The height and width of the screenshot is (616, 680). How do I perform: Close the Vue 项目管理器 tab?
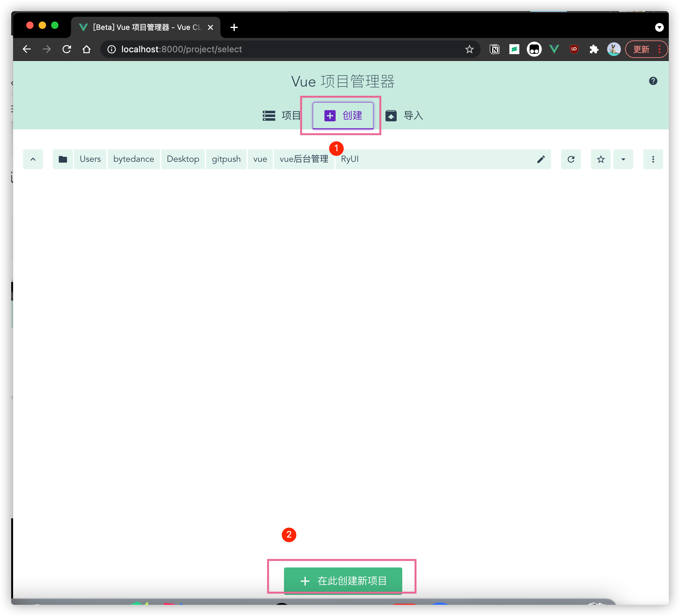[210, 27]
